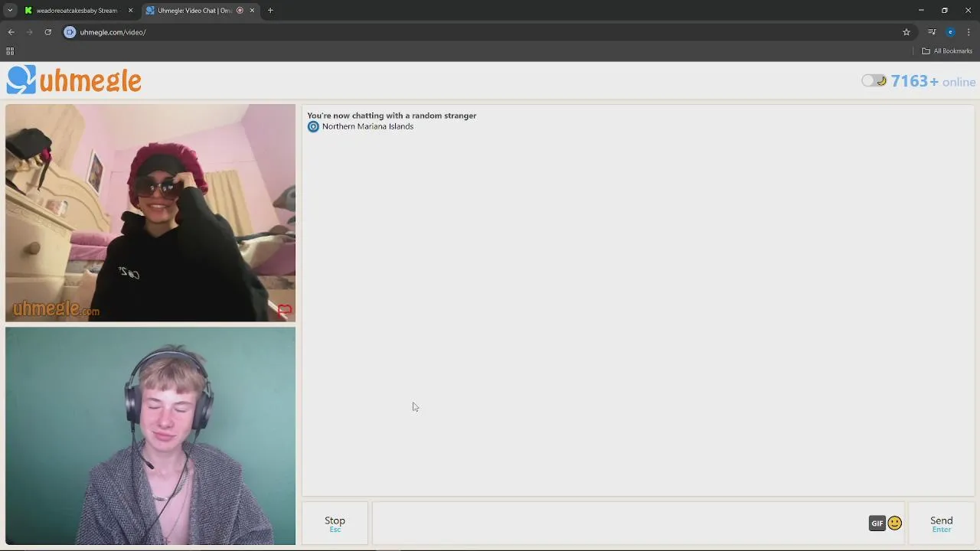980x551 pixels.
Task: Click the tab recording indicator on Uhmegle tab
Action: 240,11
